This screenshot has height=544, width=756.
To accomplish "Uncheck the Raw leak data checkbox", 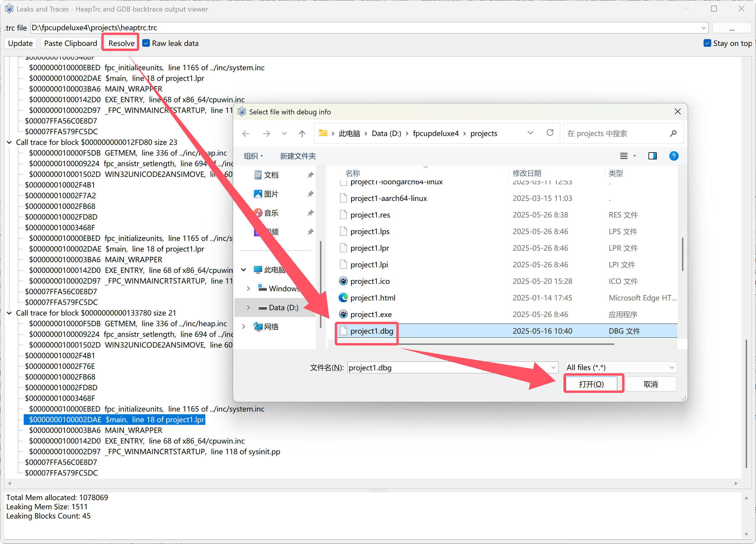I will (x=146, y=43).
